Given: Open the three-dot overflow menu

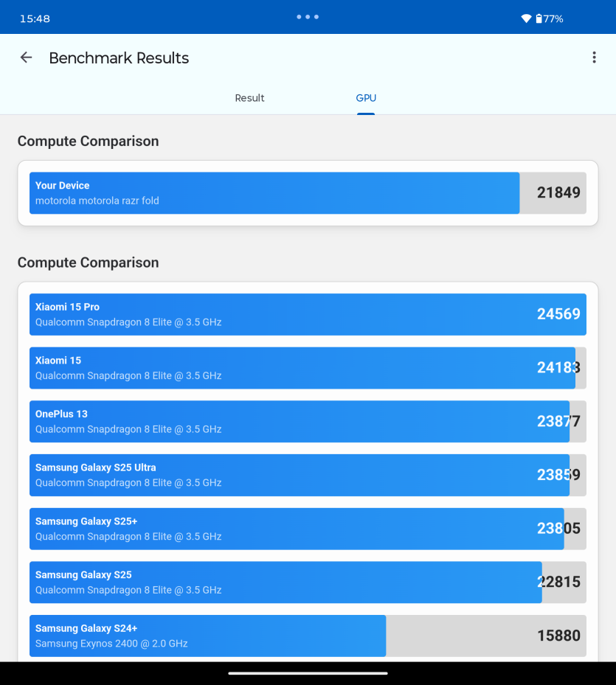Looking at the screenshot, I should pos(594,58).
